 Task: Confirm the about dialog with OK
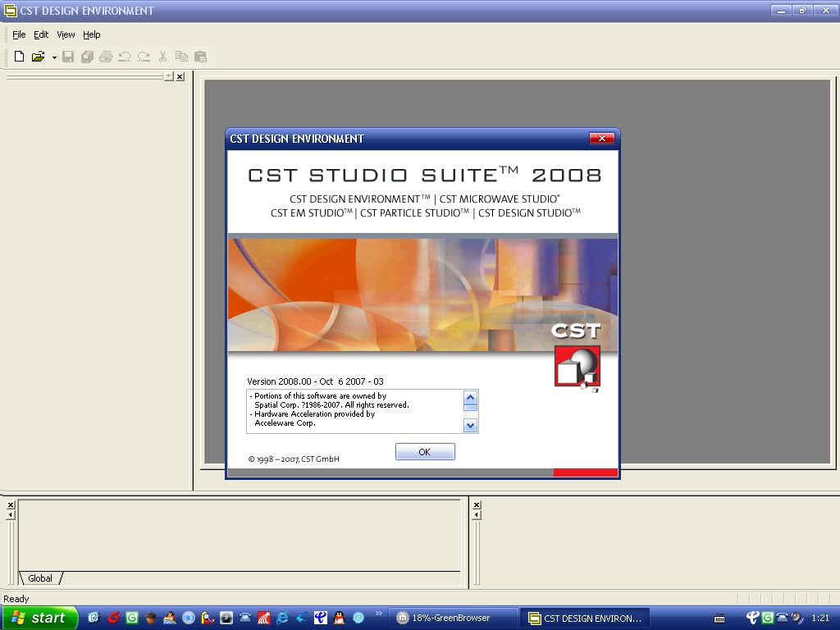pos(425,452)
